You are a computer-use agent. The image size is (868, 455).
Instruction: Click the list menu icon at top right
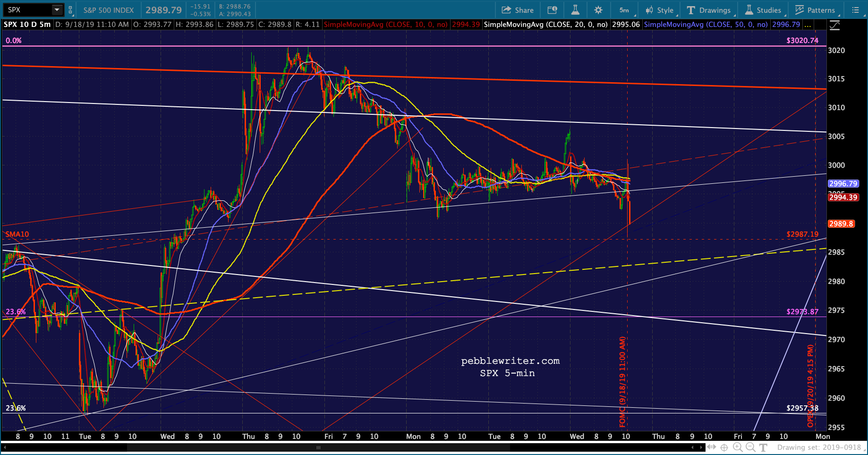tap(855, 10)
